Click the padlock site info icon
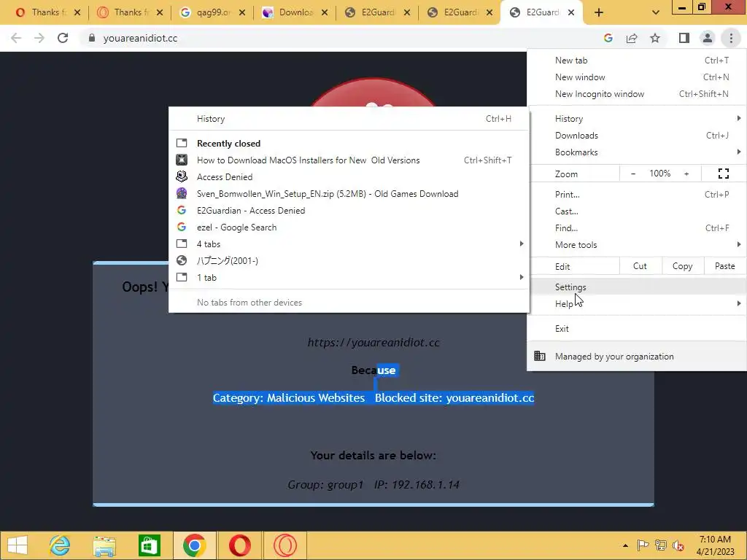This screenshot has height=560, width=747. coord(92,38)
